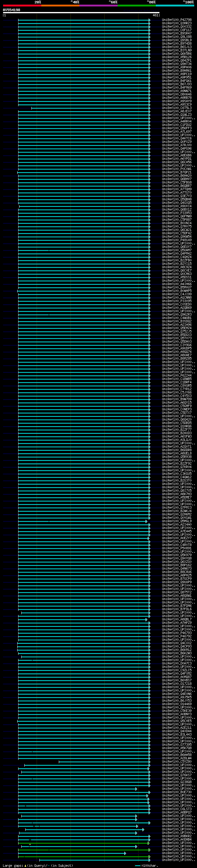Image resolution: width=197 pixels, height=868 pixels.
Task: Select label UniRef100_O80646
Action: pyautogui.click(x=177, y=94)
